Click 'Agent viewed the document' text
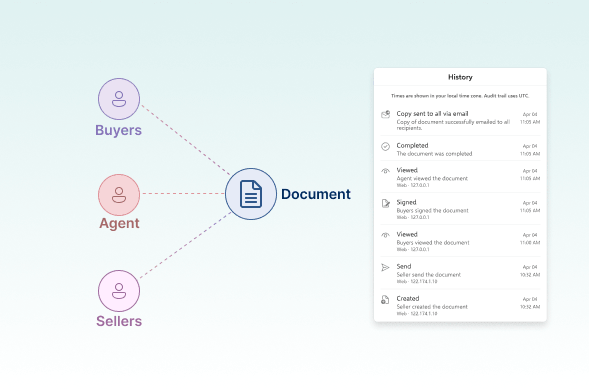The width and height of the screenshot is (589, 389). (432, 178)
